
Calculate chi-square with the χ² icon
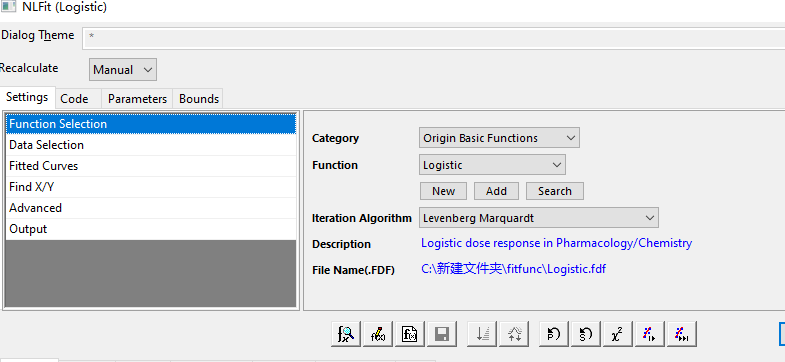tap(618, 334)
